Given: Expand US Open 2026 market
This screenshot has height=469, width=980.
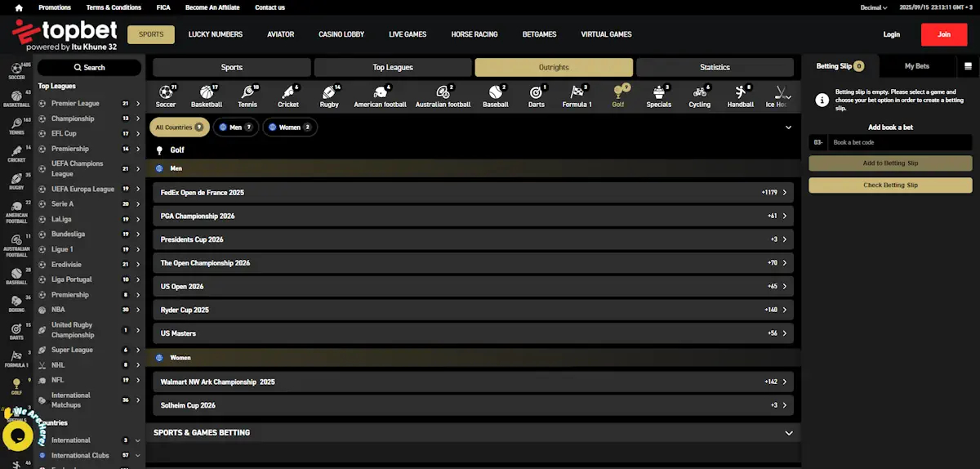Looking at the screenshot, I should coord(473,287).
